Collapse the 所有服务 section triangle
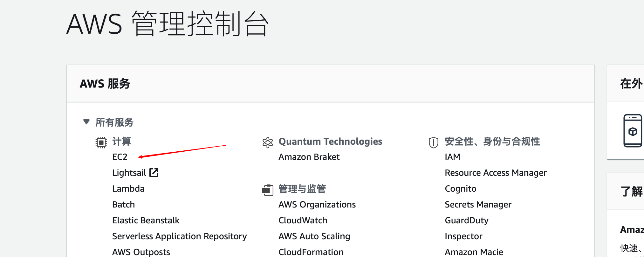Screen dimensions: 644x257 coord(86,122)
